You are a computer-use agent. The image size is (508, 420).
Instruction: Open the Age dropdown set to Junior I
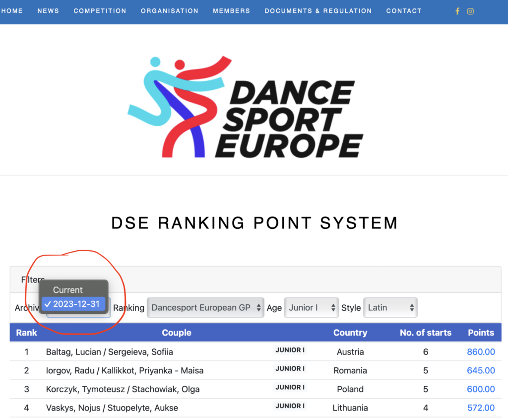(x=312, y=307)
